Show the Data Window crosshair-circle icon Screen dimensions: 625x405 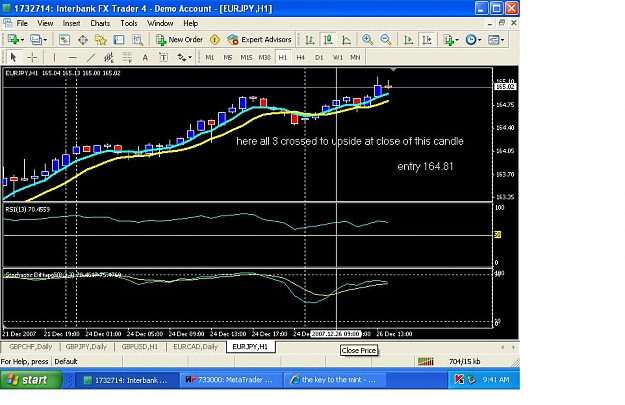(x=83, y=39)
